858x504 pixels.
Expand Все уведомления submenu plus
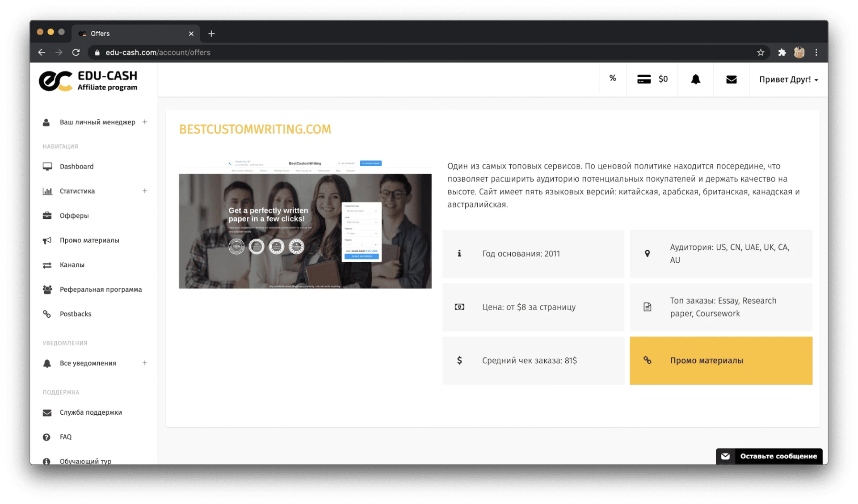pyautogui.click(x=145, y=363)
